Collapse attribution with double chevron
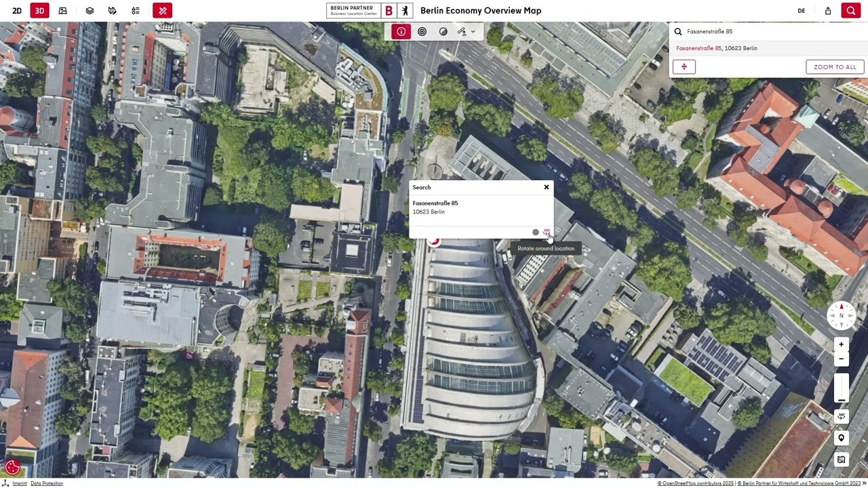 coord(863,483)
